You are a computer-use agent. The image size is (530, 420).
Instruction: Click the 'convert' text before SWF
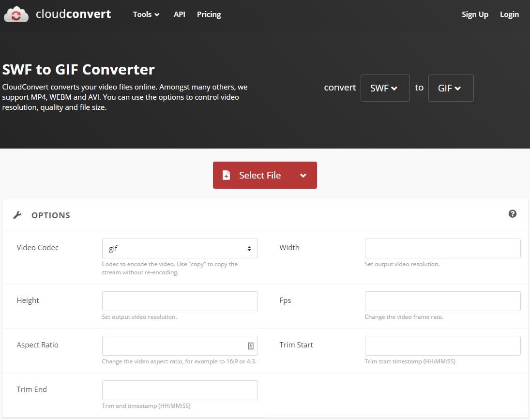click(x=340, y=88)
